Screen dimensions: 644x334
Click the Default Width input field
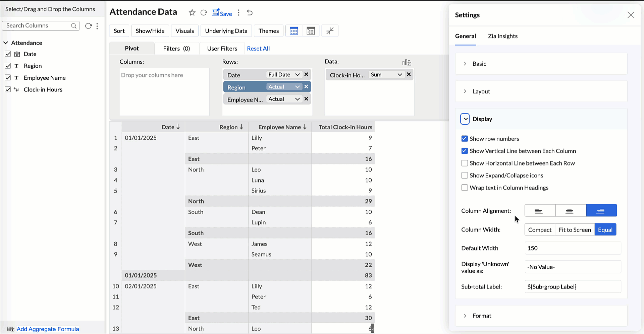573,248
